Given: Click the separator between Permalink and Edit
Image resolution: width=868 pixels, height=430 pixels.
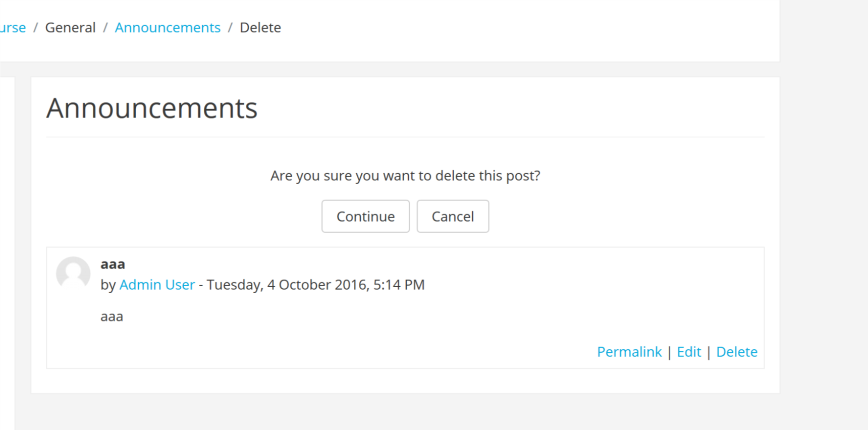Looking at the screenshot, I should (x=670, y=352).
